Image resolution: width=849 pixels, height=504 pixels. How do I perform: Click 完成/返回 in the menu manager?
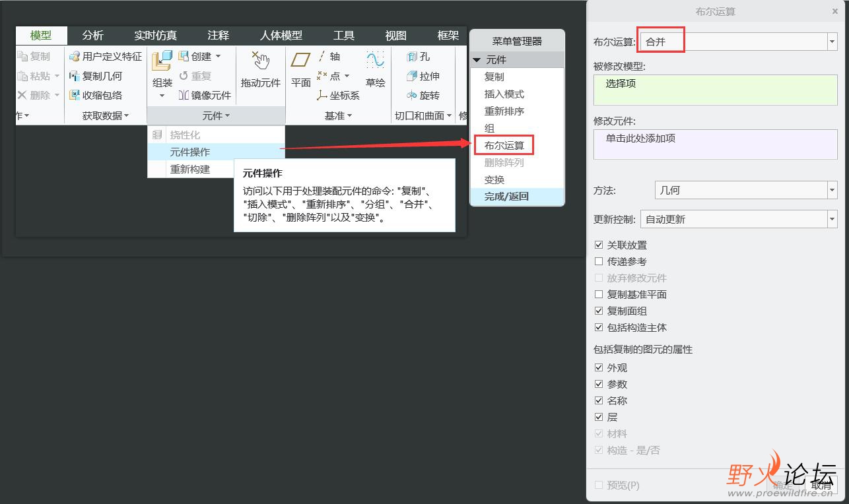(x=518, y=197)
